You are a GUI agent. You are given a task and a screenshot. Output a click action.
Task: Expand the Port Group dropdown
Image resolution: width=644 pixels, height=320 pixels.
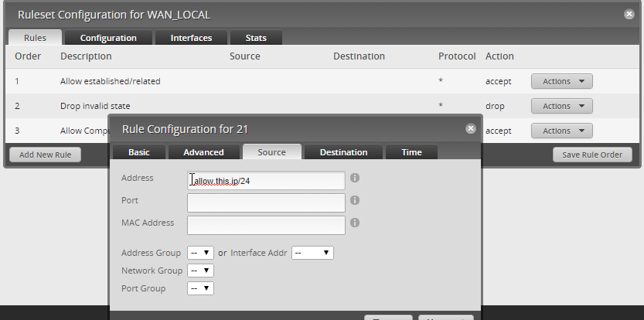click(200, 288)
